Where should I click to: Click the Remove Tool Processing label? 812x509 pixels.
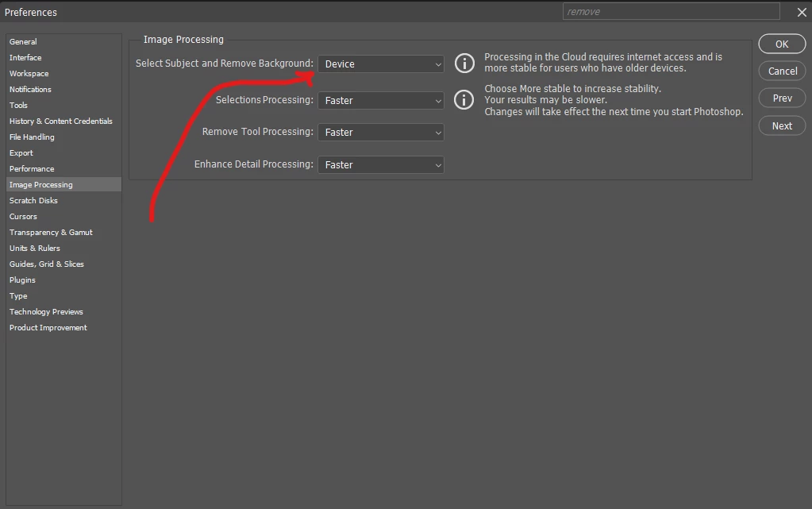click(x=258, y=132)
